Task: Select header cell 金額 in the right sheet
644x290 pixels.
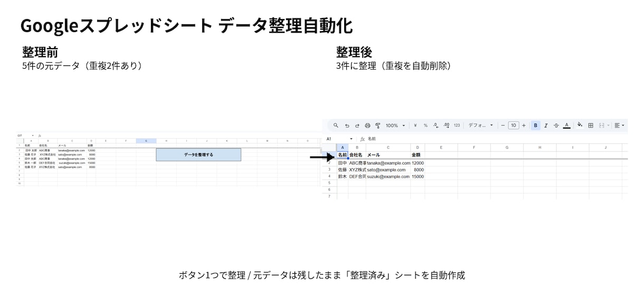Action: coord(418,155)
